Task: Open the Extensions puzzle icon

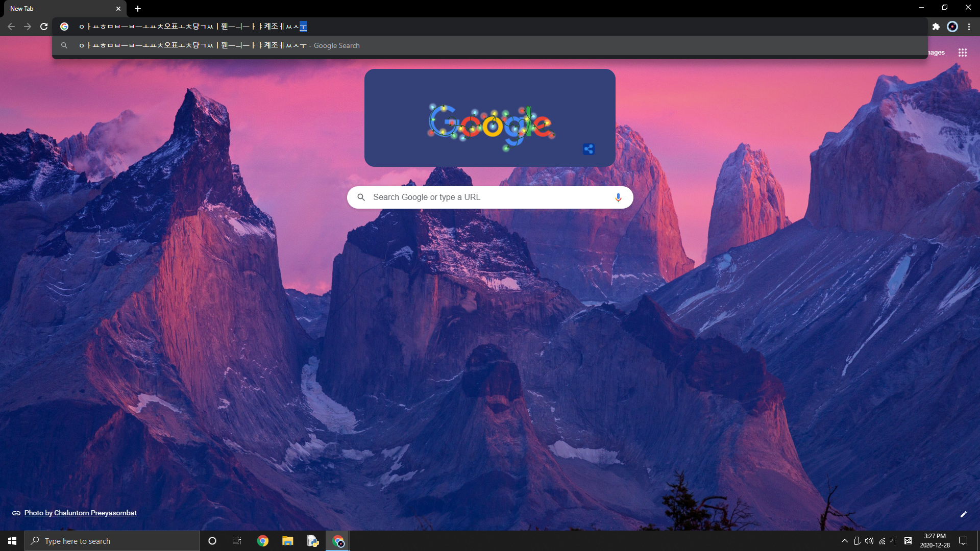Action: coord(936,27)
